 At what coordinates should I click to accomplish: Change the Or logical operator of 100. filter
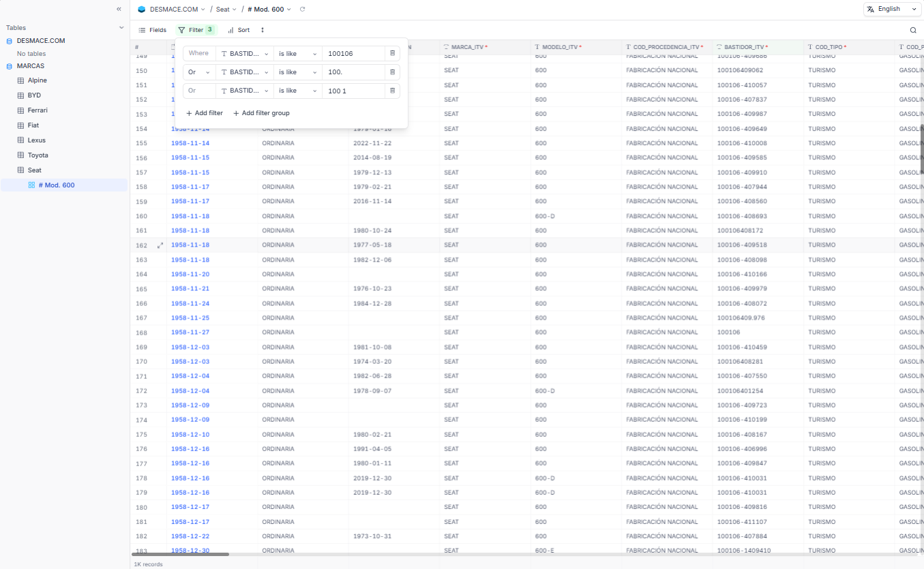pyautogui.click(x=199, y=72)
